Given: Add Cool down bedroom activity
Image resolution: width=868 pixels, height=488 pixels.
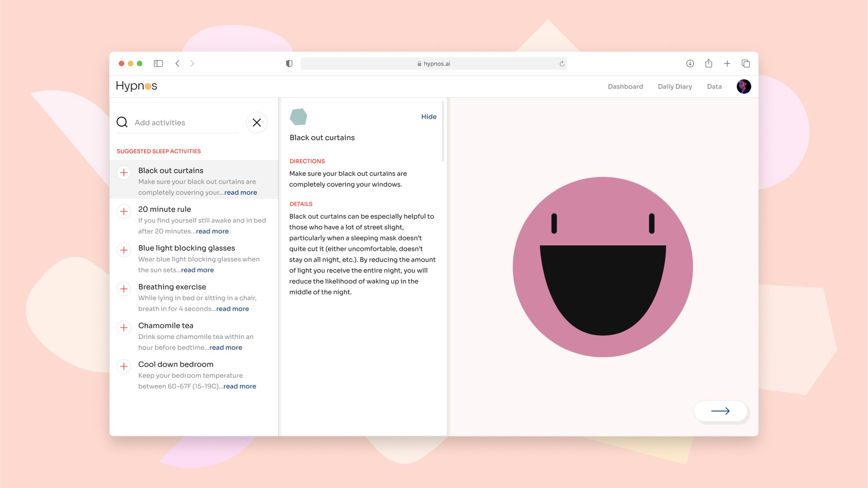Looking at the screenshot, I should (124, 366).
